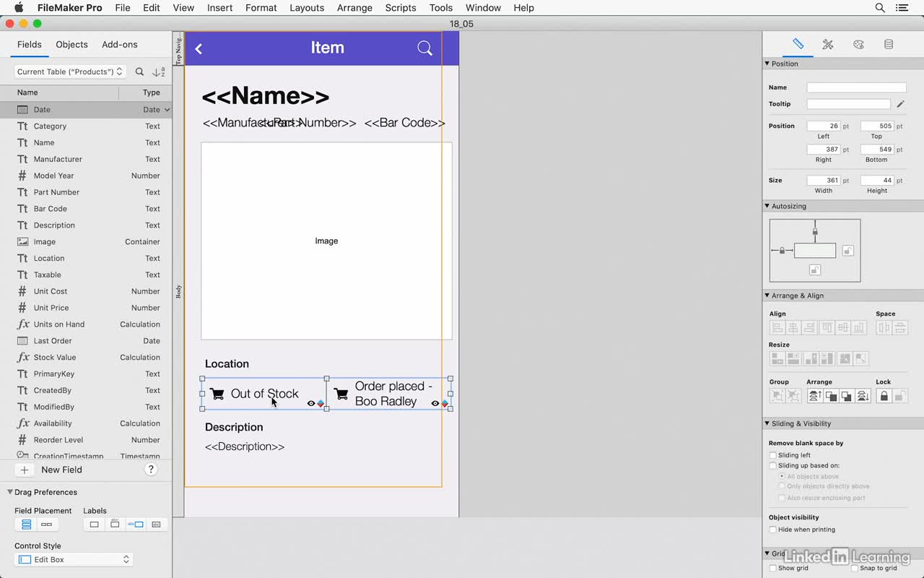Select the Image container field on layout
This screenshot has height=578, width=924.
[326, 241]
